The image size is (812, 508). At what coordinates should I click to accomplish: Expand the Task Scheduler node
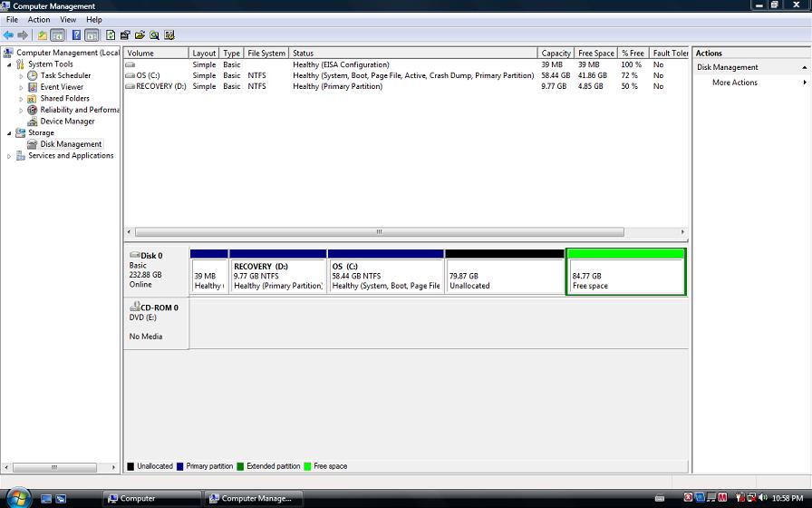(21, 76)
